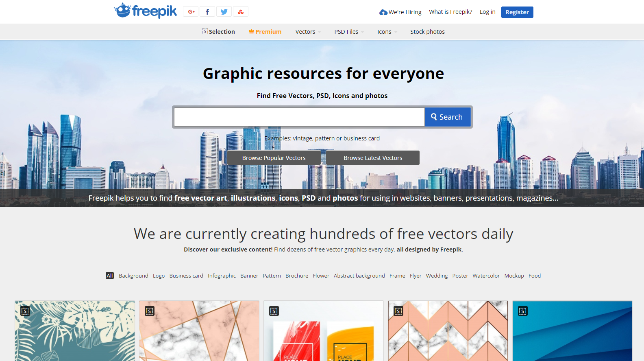Filter by Food category
The width and height of the screenshot is (644, 361).
coord(535,276)
